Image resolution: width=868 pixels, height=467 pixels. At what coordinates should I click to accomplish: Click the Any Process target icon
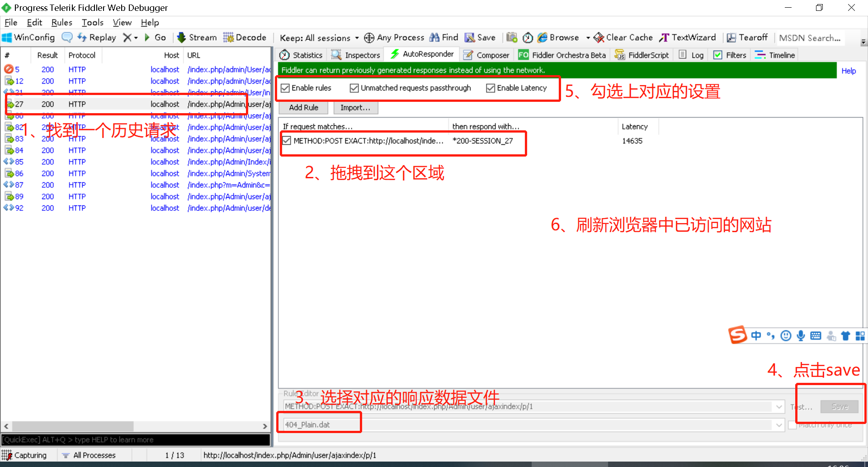point(369,38)
